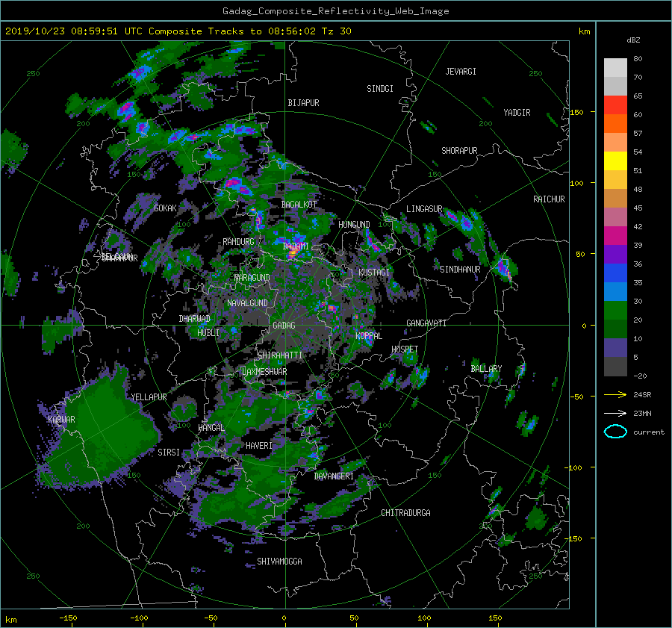Image resolution: width=672 pixels, height=628 pixels.
Task: Click the NAVALGUND city label
Action: coord(247,303)
